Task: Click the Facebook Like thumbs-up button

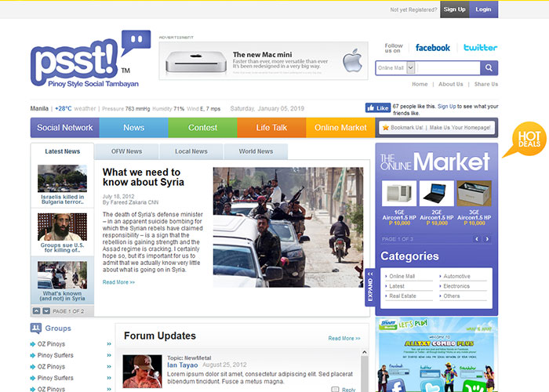Action: [x=378, y=107]
